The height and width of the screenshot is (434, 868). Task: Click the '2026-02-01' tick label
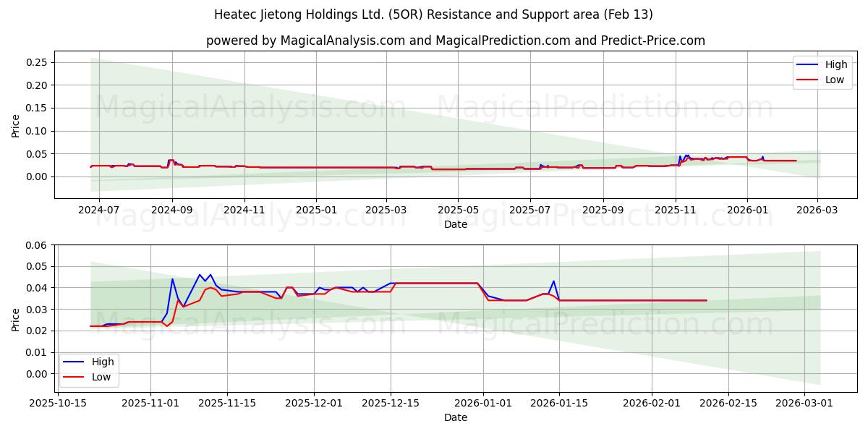tap(652, 404)
